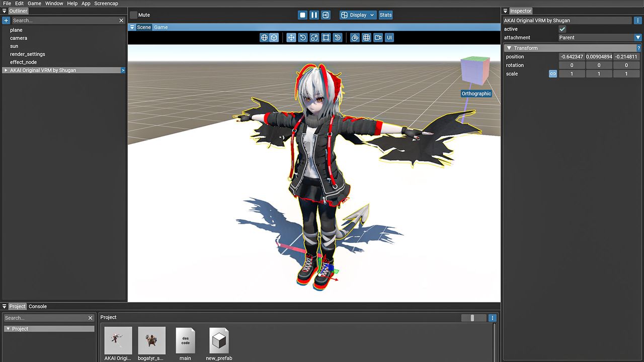This screenshot has height=362, width=644.
Task: Adjust the Project thumbnail size slider
Action: tap(472, 318)
